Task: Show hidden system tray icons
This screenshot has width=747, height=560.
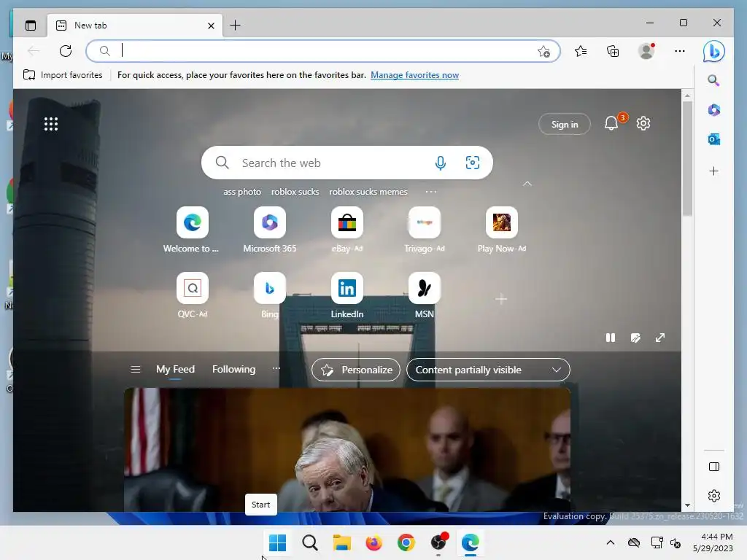Action: (611, 542)
